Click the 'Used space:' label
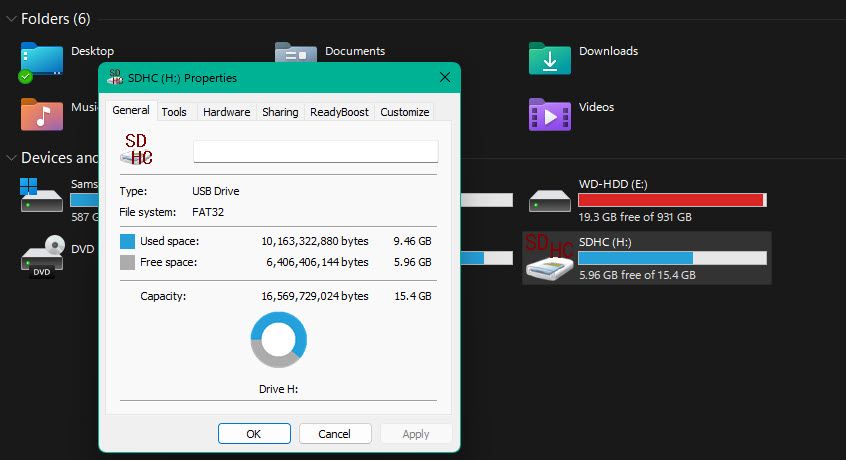The image size is (846, 460). pyautogui.click(x=169, y=241)
